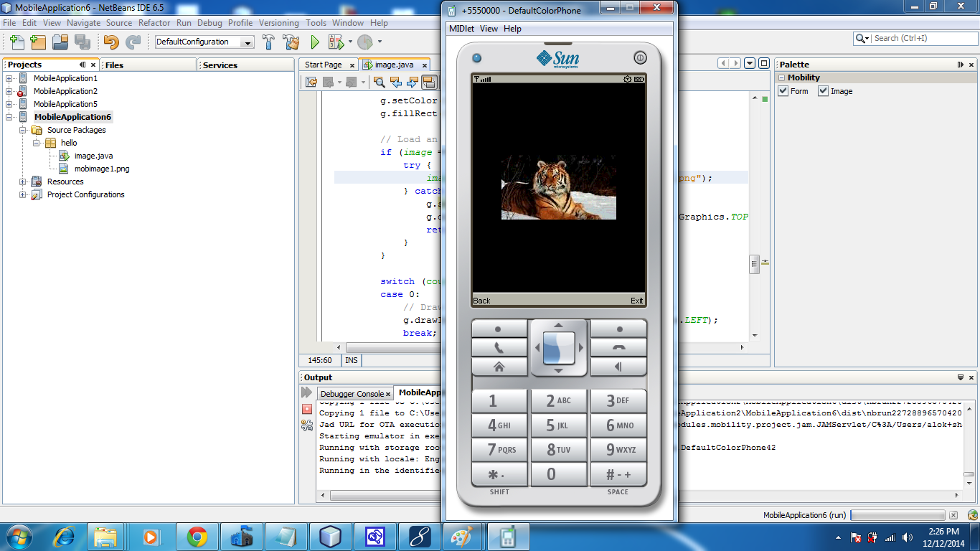Toggle the Form checkbox in Palette
Image resolution: width=980 pixels, height=551 pixels.
783,91
